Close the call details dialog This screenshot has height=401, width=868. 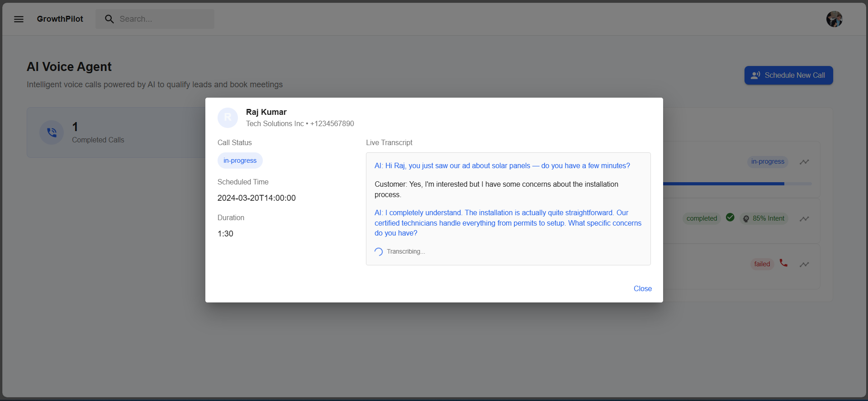[642, 288]
